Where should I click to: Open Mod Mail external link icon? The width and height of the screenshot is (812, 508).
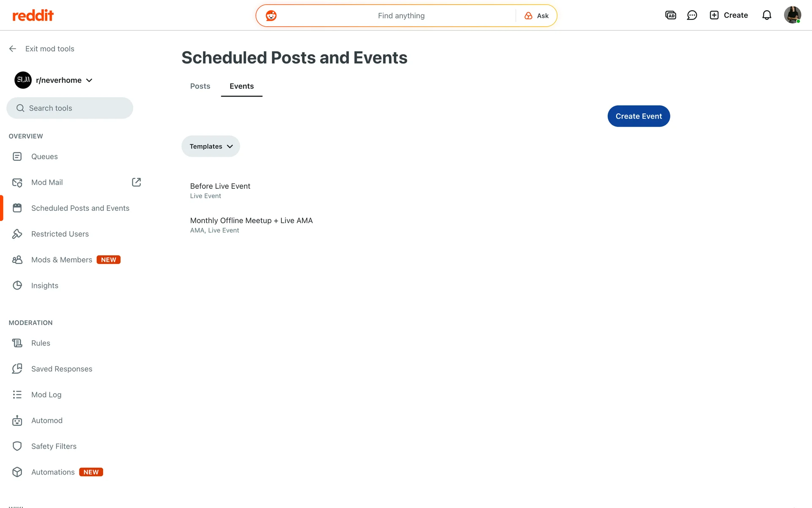136,182
